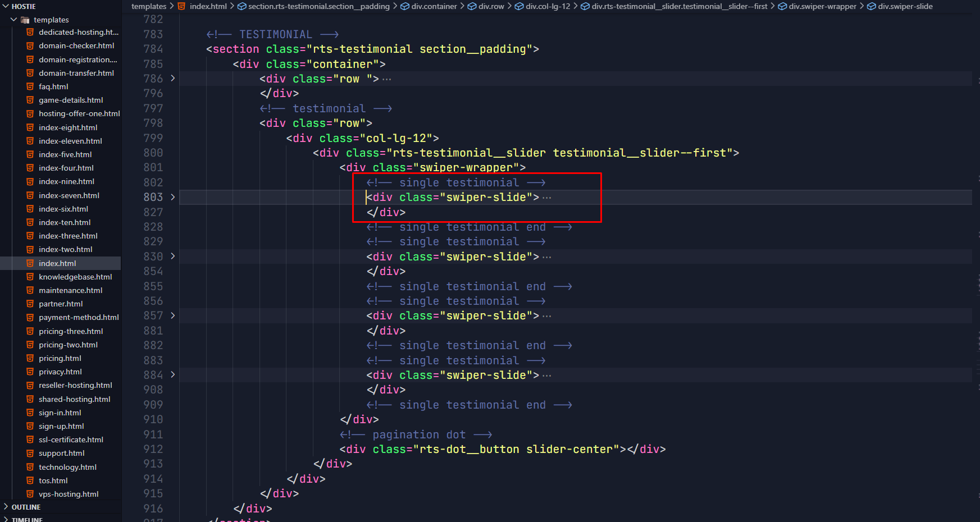The image size is (980, 522).
Task: Select the section.rts-testimonial breadcrumb item
Action: [318, 6]
